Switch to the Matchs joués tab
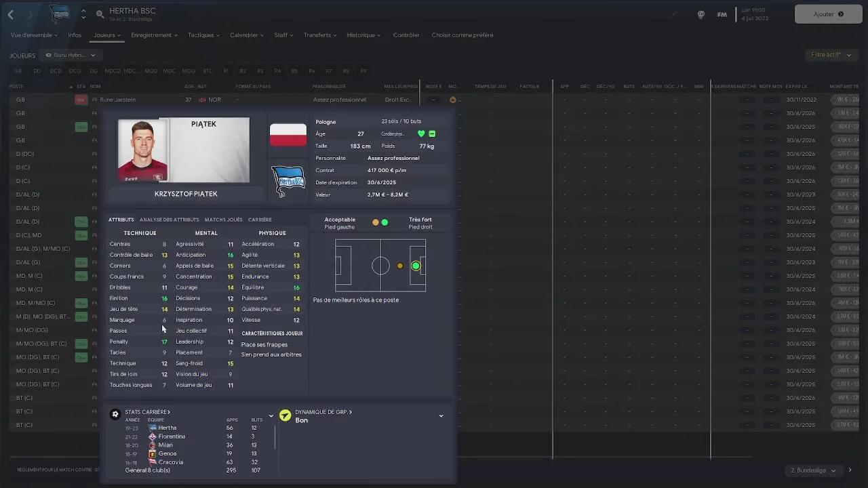 tap(224, 220)
